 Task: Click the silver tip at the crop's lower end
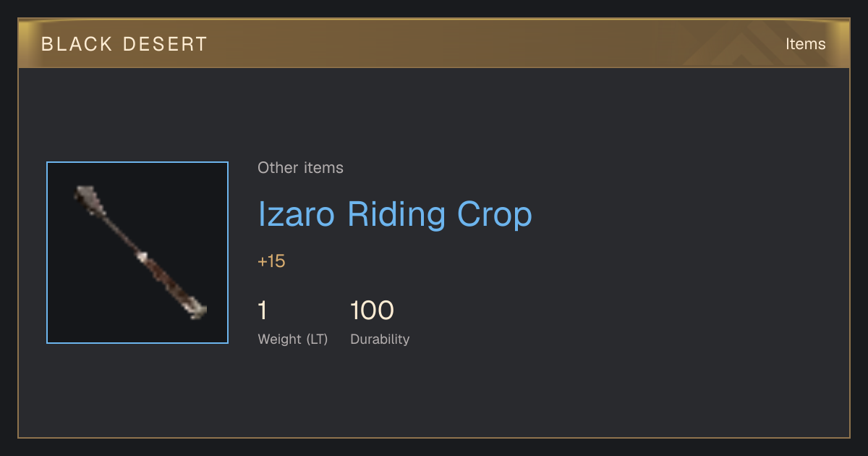196,310
